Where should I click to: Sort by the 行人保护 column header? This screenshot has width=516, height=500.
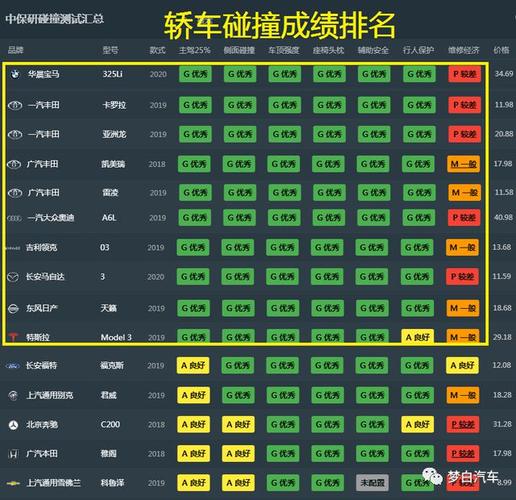click(418, 50)
